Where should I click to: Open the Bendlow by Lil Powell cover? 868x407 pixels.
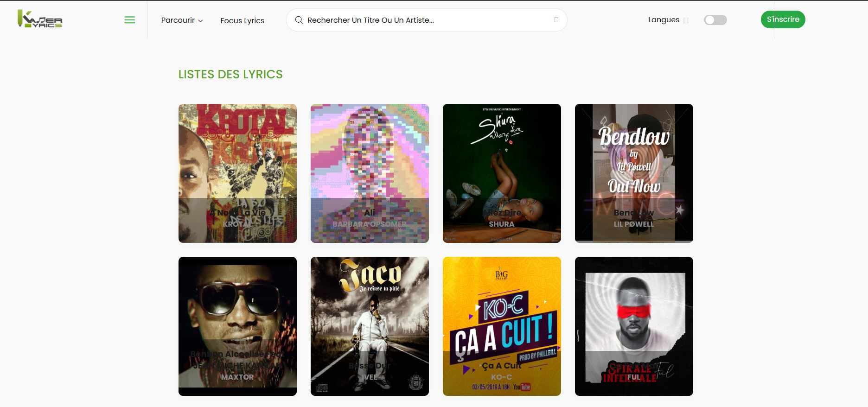pyautogui.click(x=634, y=173)
